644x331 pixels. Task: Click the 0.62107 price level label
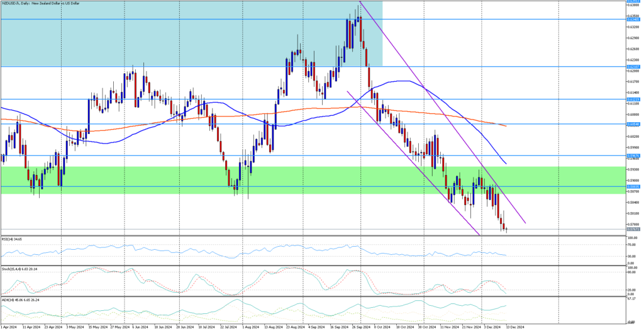point(633,66)
